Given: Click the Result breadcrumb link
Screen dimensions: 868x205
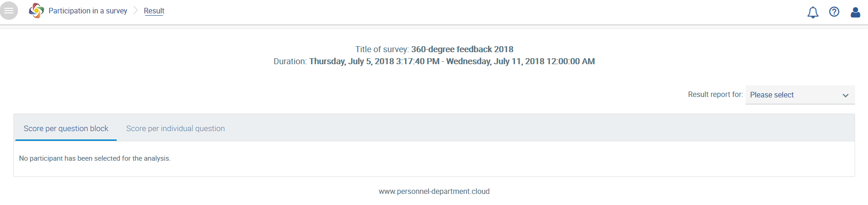Looking at the screenshot, I should (154, 11).
